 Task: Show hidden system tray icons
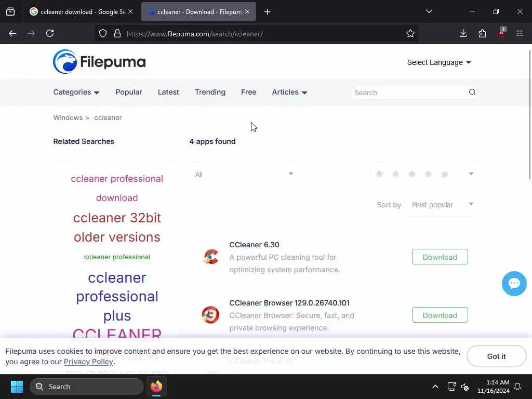click(435, 387)
